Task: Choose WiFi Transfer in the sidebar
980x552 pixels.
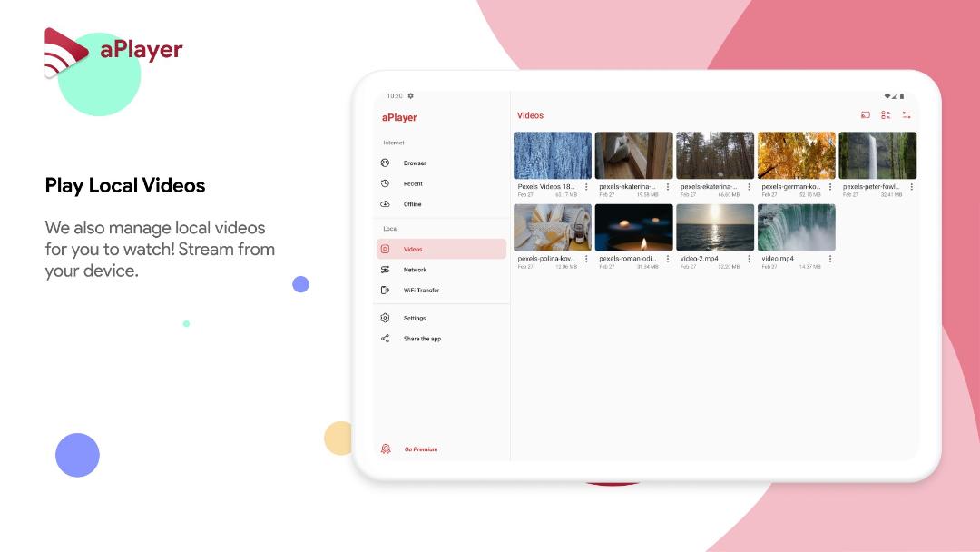Action: (421, 290)
